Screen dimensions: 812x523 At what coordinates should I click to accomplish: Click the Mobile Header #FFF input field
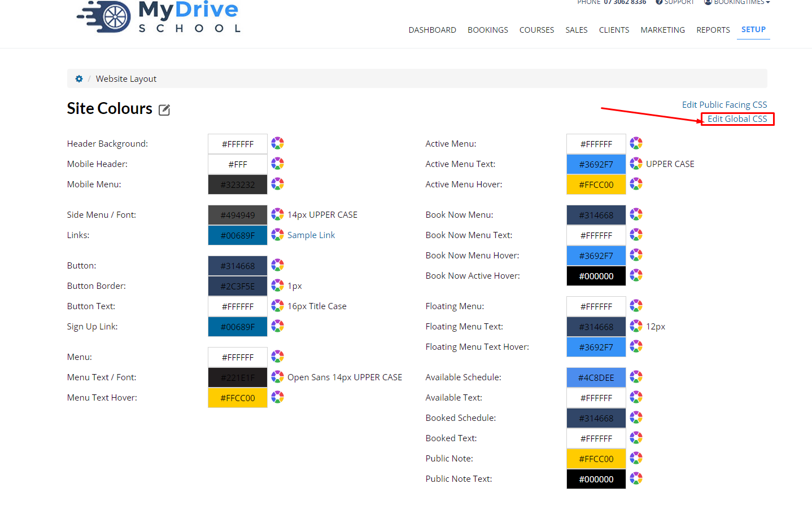238,164
